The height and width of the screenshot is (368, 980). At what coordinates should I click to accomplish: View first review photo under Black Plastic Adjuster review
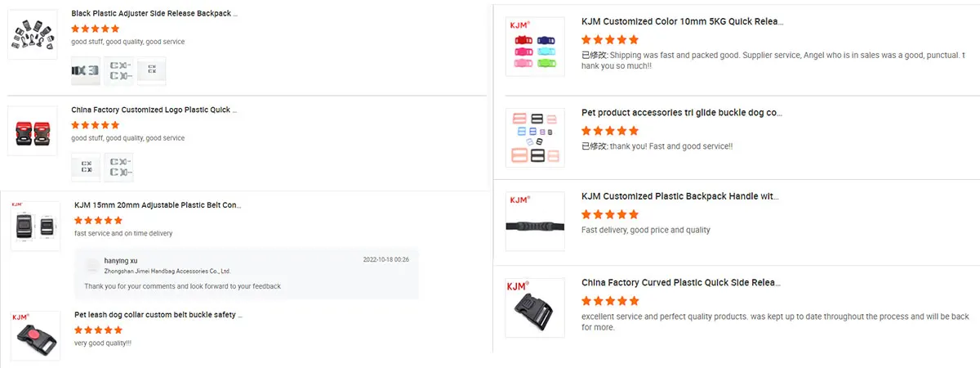pyautogui.click(x=86, y=71)
